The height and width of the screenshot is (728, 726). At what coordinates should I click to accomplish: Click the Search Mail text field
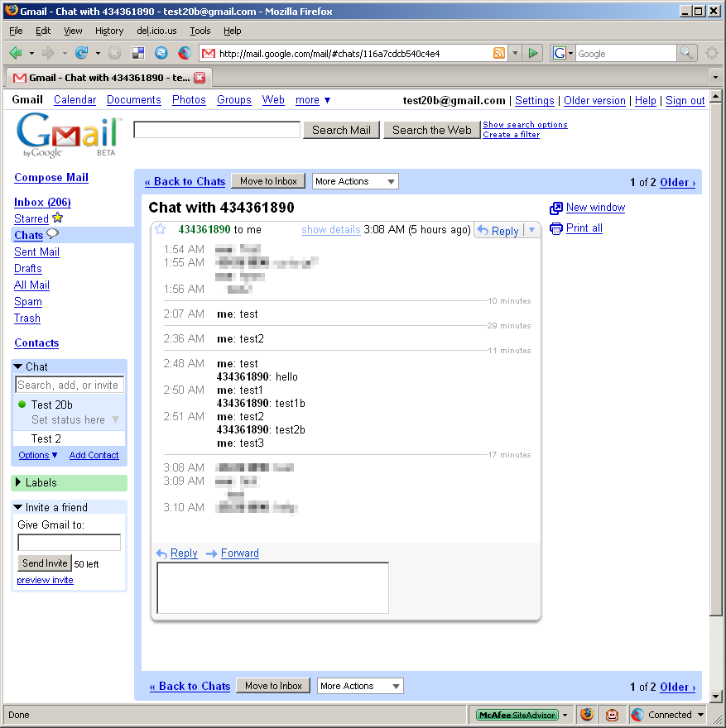point(217,130)
